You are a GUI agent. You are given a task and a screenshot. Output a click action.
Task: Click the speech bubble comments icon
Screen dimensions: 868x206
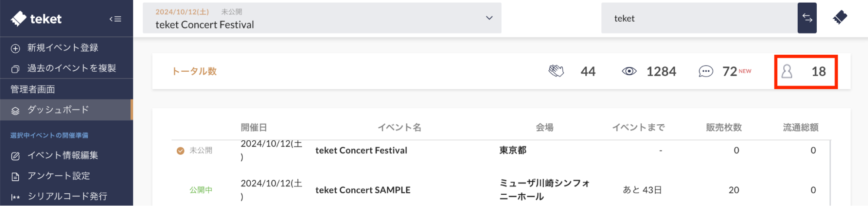[x=706, y=71]
